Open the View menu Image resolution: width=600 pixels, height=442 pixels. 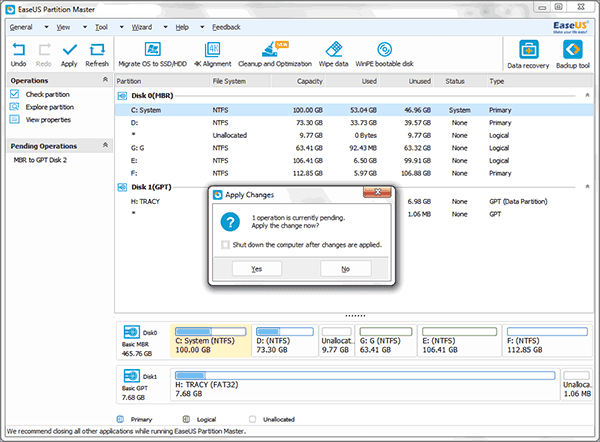click(63, 27)
